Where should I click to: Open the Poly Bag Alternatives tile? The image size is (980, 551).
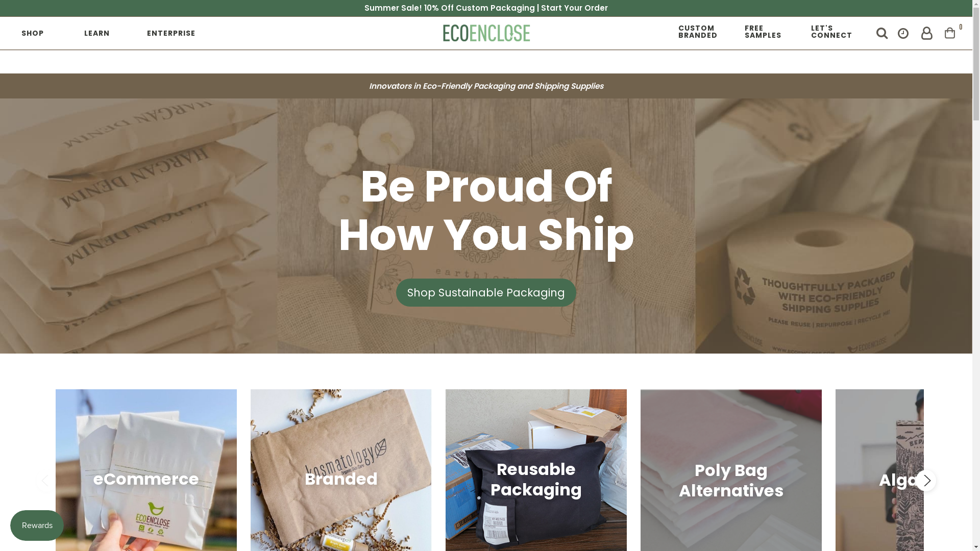[x=731, y=470]
